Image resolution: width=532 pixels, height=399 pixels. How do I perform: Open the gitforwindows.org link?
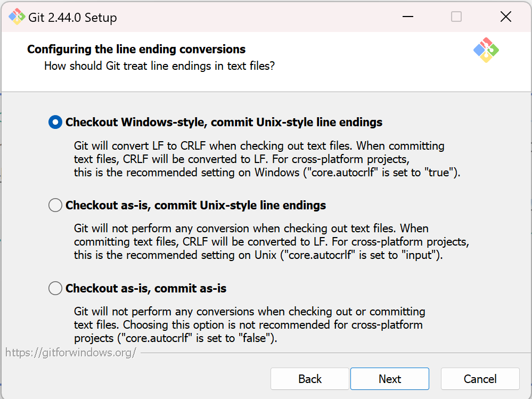[x=71, y=353]
